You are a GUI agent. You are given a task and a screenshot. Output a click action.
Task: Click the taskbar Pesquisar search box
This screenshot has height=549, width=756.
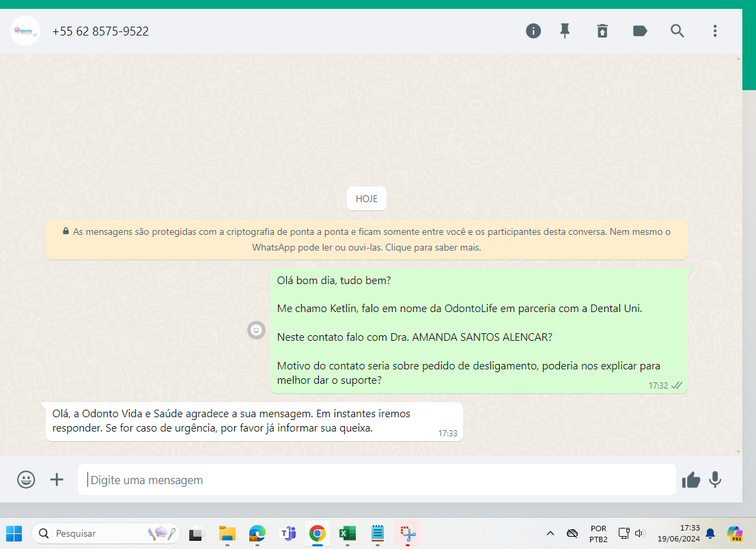click(106, 533)
